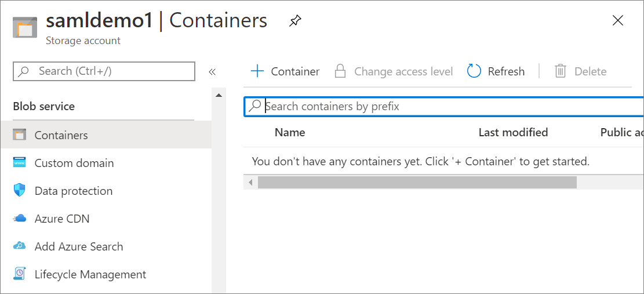Click the Azure CDN cloud icon
Viewport: 644px width, 294px height.
(x=20, y=219)
